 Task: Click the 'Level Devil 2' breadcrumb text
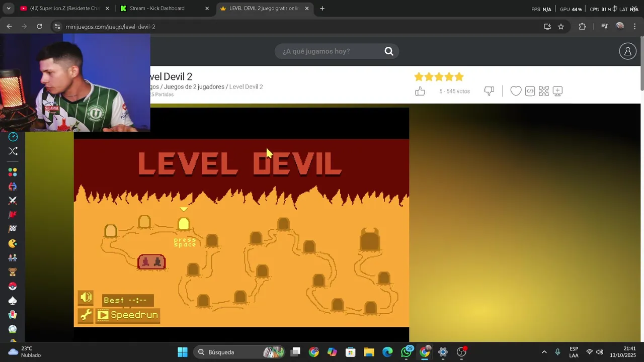pos(246,87)
